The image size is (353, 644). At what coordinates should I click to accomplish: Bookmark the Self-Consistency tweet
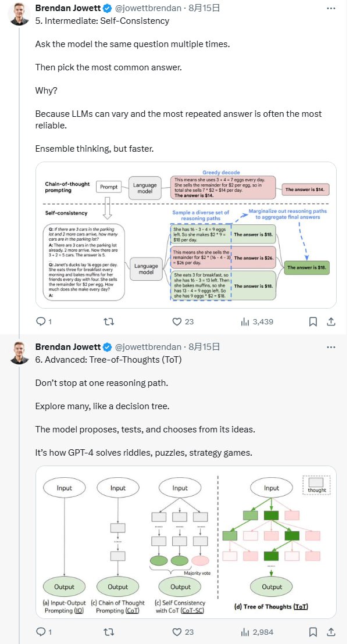click(313, 321)
